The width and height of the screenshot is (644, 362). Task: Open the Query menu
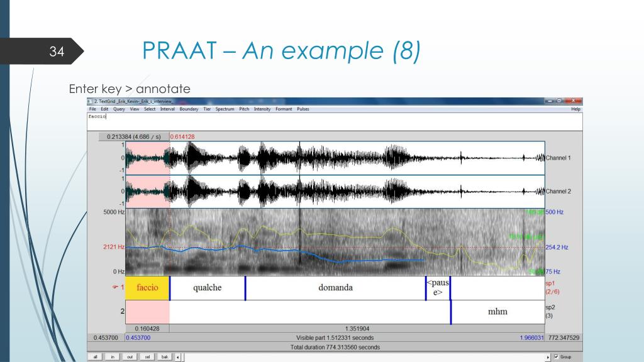point(119,109)
